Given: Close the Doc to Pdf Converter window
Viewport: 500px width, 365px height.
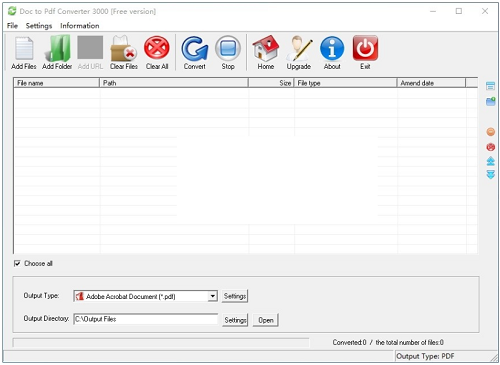Looking at the screenshot, I should 485,11.
